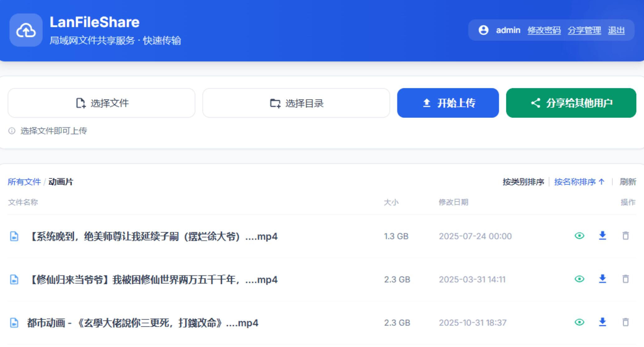Open the file 【修仙归来当爷爷】

(x=152, y=279)
